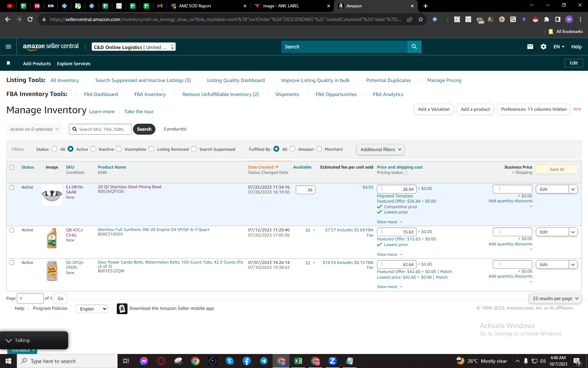Click the pricing status info icon
588x368 pixels.
point(406,173)
